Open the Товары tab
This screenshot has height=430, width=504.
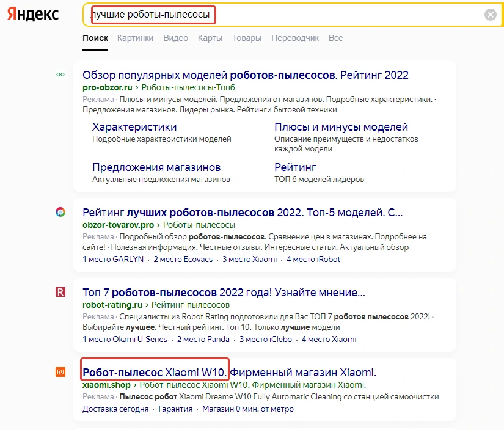[247, 38]
